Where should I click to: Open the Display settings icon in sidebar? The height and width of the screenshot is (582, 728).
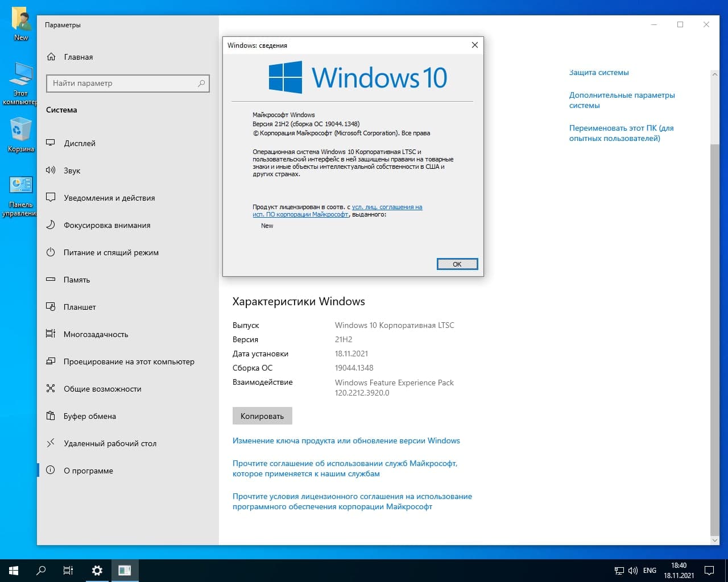[x=51, y=143]
